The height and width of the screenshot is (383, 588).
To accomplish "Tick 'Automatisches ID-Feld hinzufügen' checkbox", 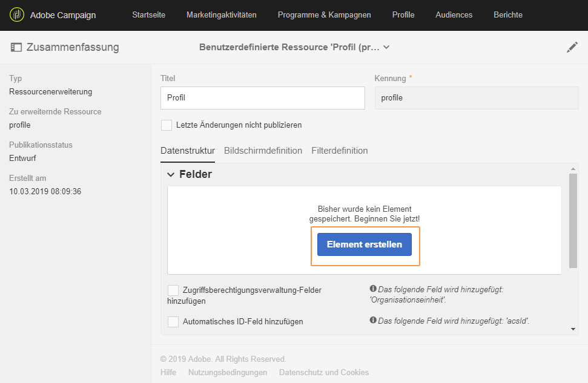I will (173, 322).
